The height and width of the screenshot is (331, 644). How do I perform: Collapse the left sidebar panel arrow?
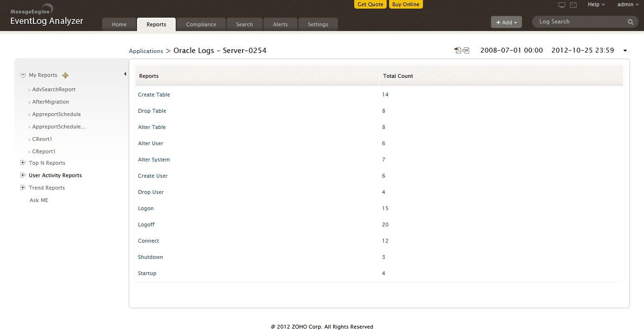pyautogui.click(x=125, y=74)
